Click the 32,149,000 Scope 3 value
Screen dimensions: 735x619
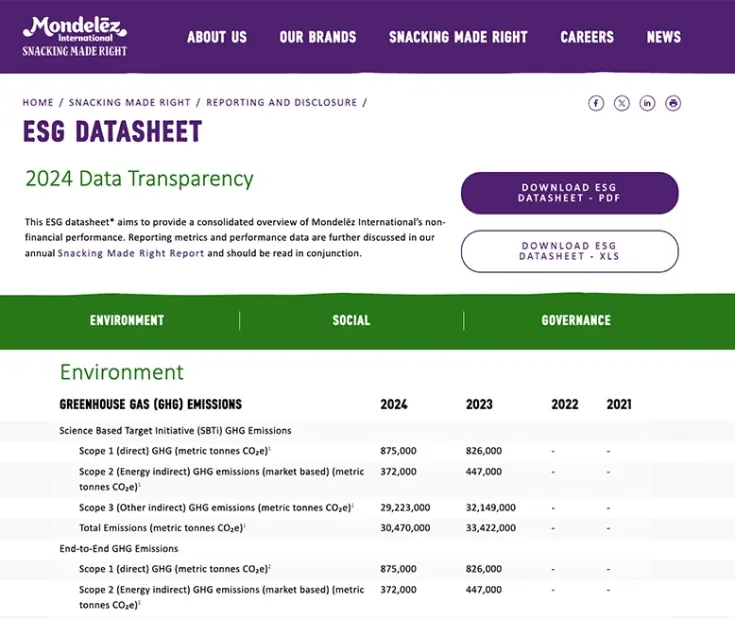[490, 507]
